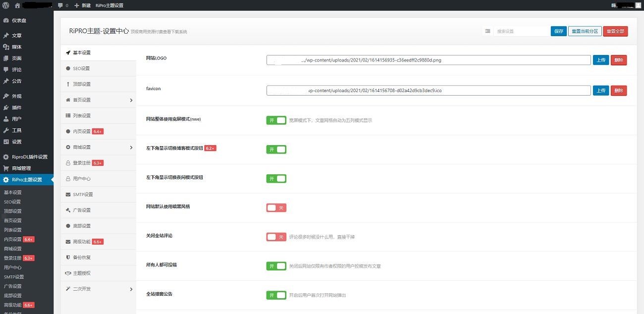Viewport: 644px width, 314px height.
Task: Click the 插件 plugin icon in sidebar
Action: (6, 107)
